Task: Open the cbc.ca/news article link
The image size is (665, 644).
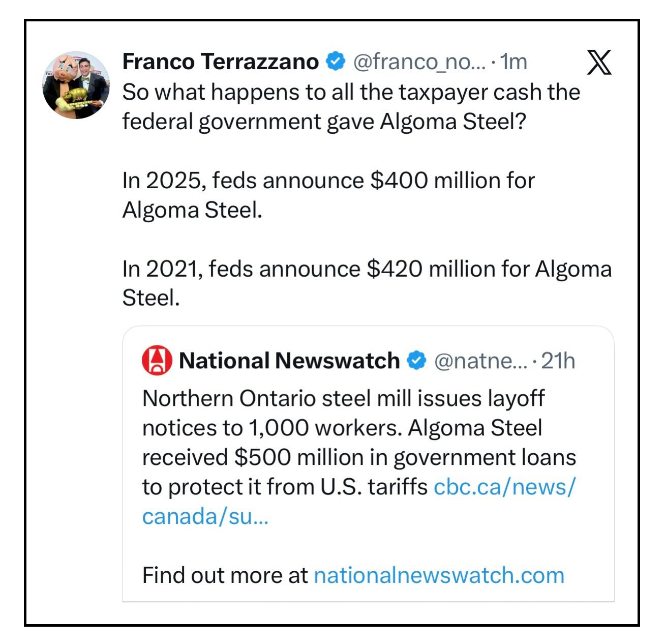Action: (504, 487)
